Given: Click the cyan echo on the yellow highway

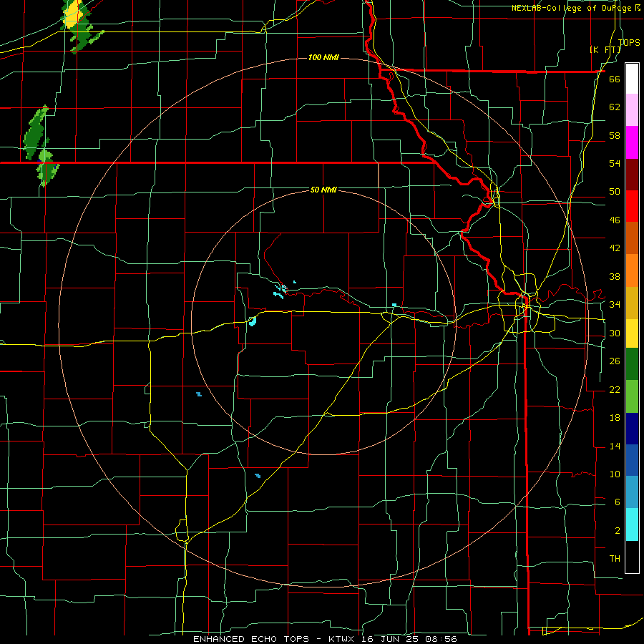Looking at the screenshot, I should [252, 321].
